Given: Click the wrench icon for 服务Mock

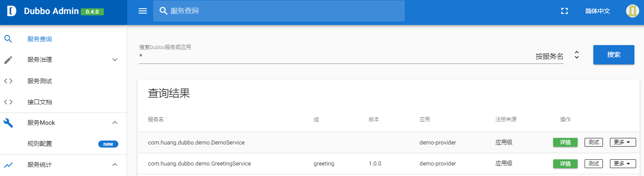Looking at the screenshot, I should coord(8,123).
